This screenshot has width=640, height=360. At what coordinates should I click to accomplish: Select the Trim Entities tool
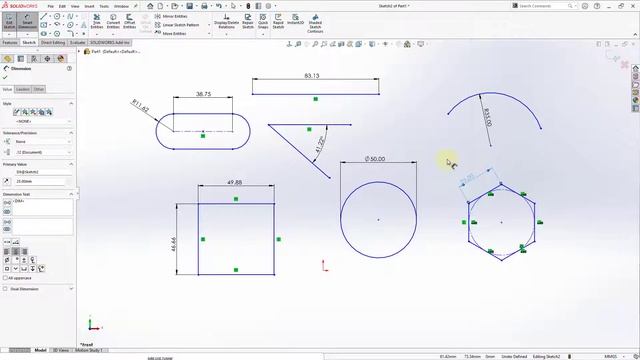(97, 21)
